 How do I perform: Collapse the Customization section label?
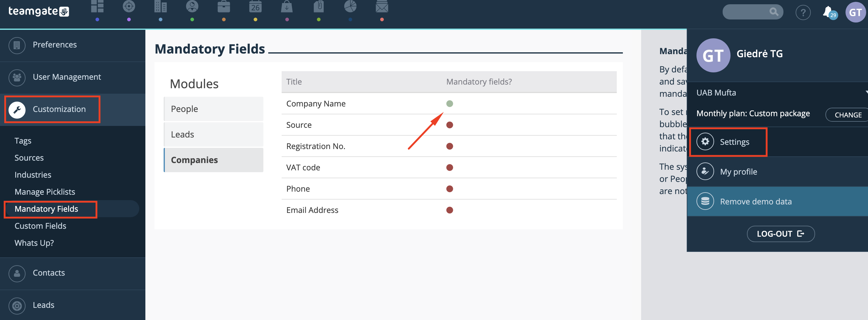pyautogui.click(x=59, y=109)
